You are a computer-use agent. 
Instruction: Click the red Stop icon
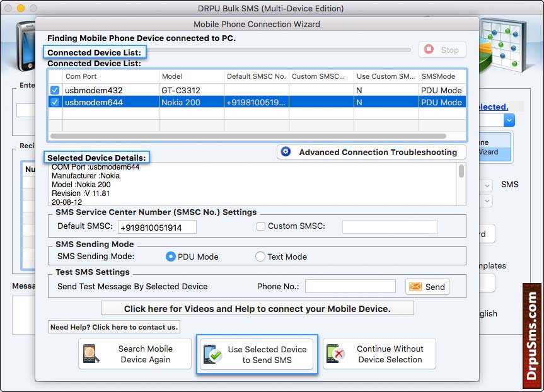429,49
